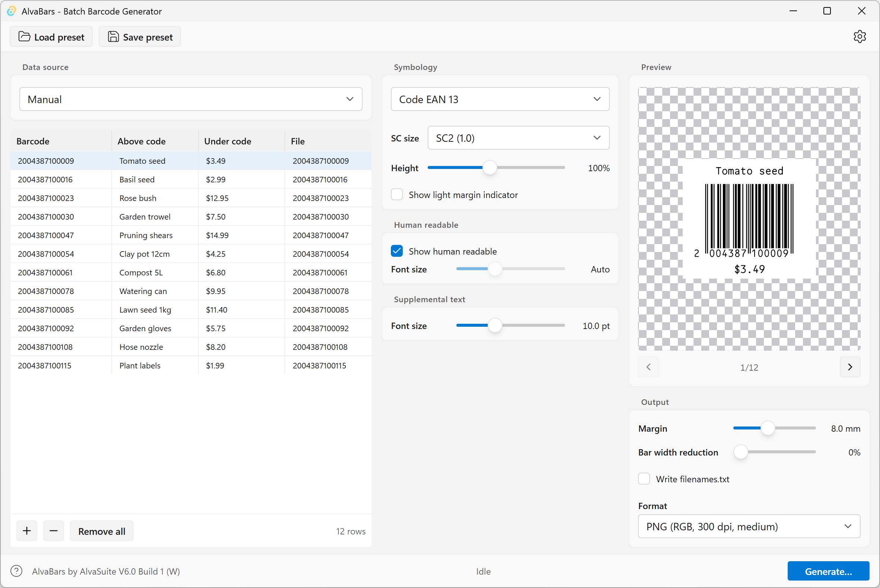Screen dimensions: 880x588
Task: Click the Under code column header
Action: click(x=242, y=141)
